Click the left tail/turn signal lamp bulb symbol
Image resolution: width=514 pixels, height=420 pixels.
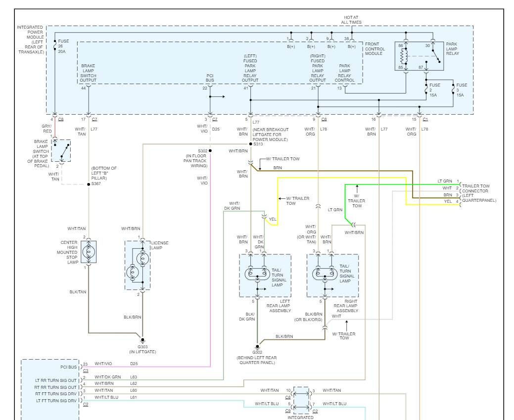(257, 274)
